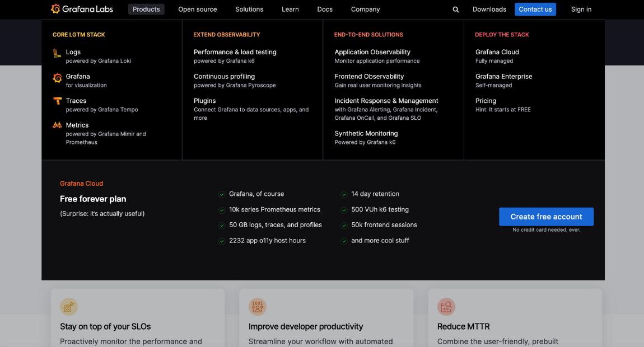This screenshot has width=644, height=347.
Task: Expand the Solutions menu
Action: pos(249,10)
